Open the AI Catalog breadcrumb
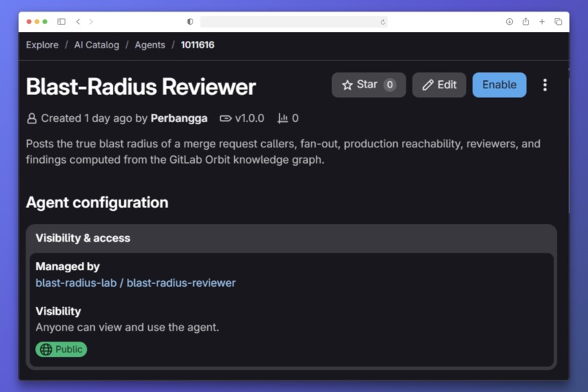The height and width of the screenshot is (392, 588). tap(96, 45)
